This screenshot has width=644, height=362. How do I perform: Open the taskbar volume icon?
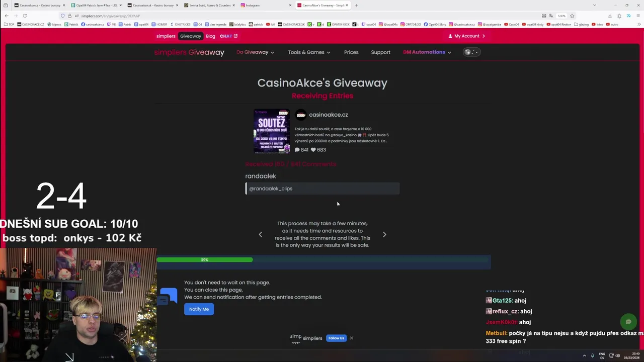pyautogui.click(x=618, y=355)
